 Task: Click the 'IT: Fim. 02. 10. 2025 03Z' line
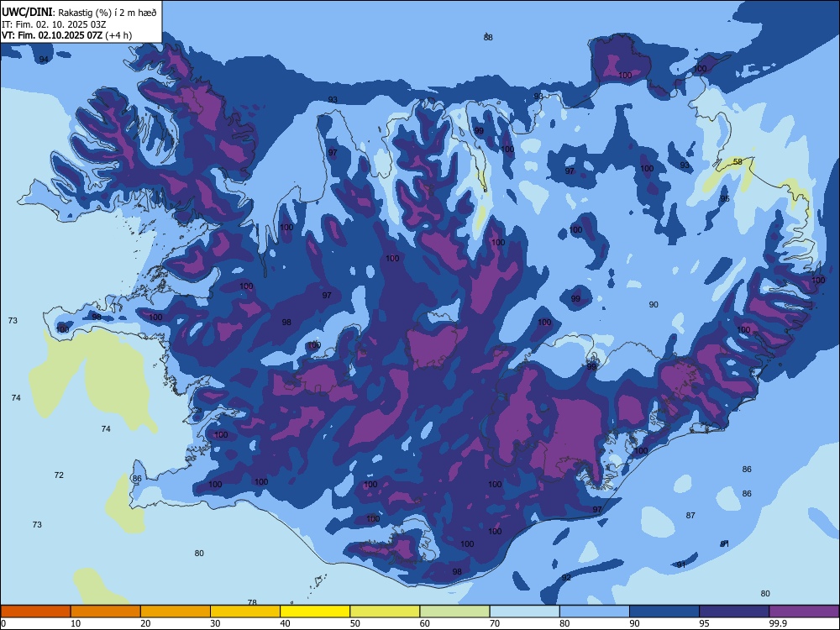point(54,24)
